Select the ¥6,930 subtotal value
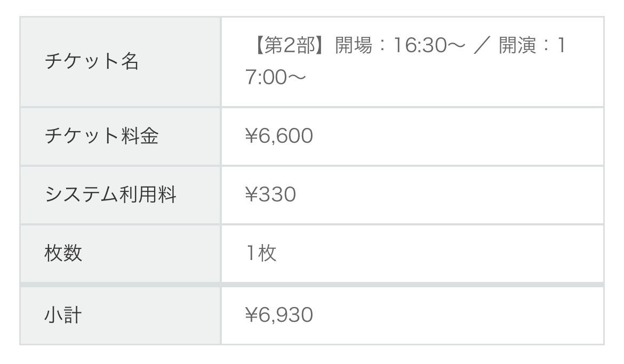 pos(279,315)
